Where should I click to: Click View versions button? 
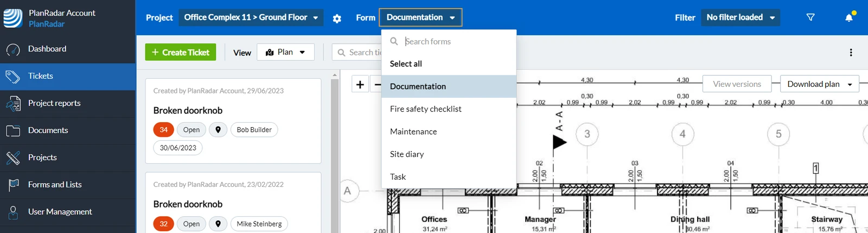[x=737, y=84]
